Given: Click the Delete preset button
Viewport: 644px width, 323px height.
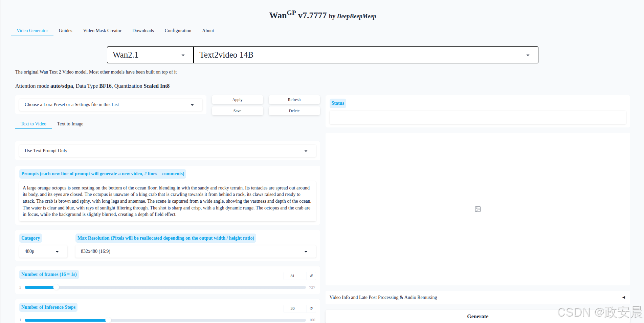Looking at the screenshot, I should click(x=294, y=111).
